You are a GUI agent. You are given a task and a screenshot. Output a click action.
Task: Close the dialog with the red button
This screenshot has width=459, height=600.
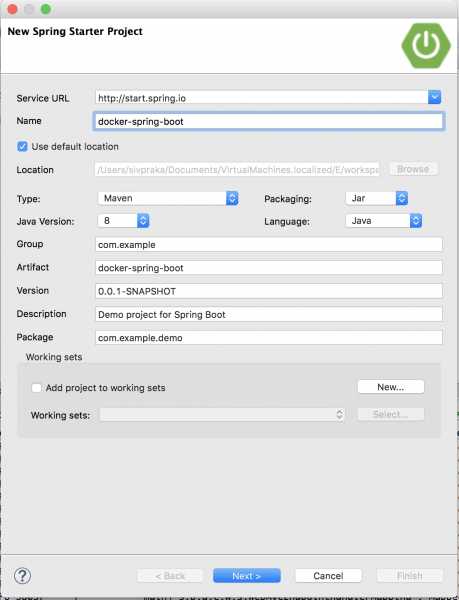[12, 8]
